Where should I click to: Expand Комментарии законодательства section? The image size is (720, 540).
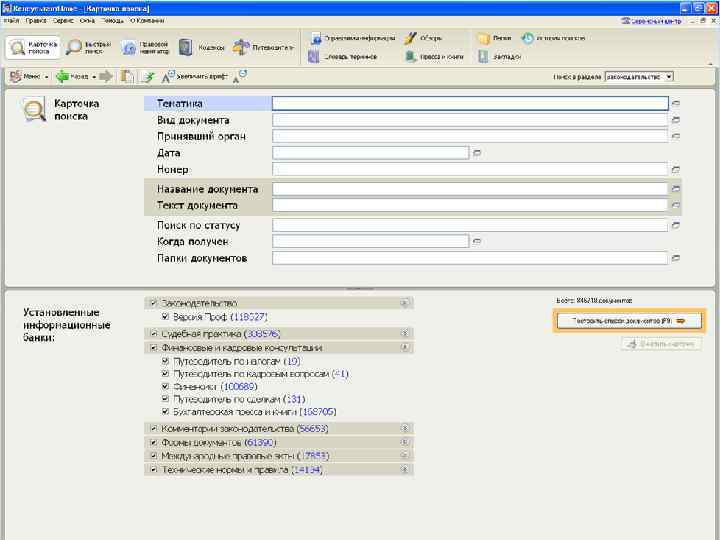point(404,429)
